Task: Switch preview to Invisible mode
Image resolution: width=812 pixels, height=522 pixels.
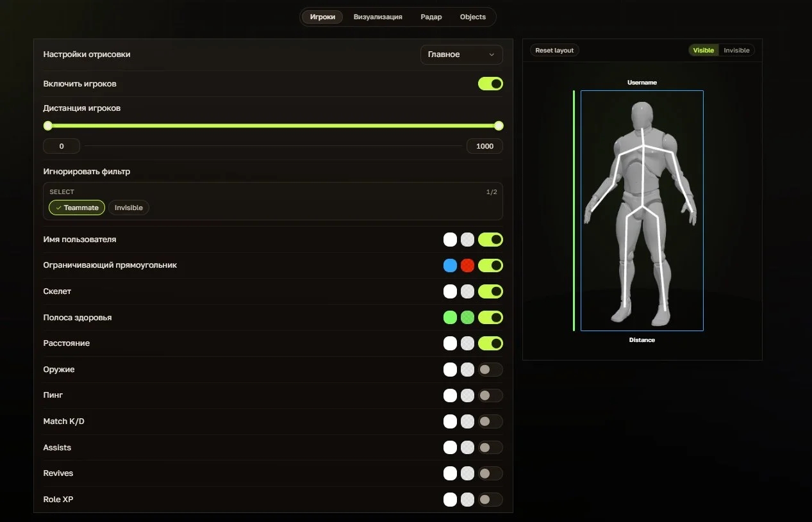Action: coord(737,50)
